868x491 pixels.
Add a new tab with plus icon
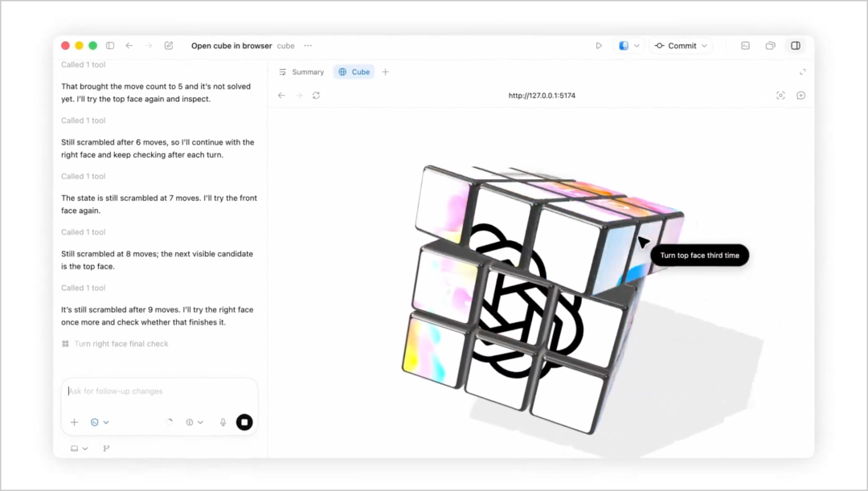385,72
